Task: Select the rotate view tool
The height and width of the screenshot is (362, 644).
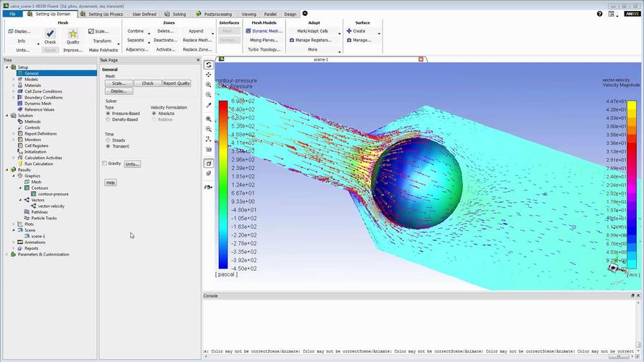Action: click(209, 65)
